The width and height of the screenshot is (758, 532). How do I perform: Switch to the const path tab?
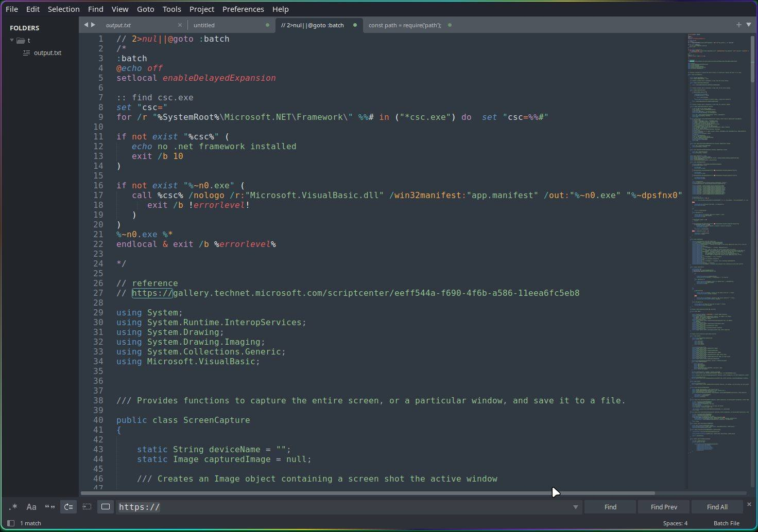click(405, 25)
